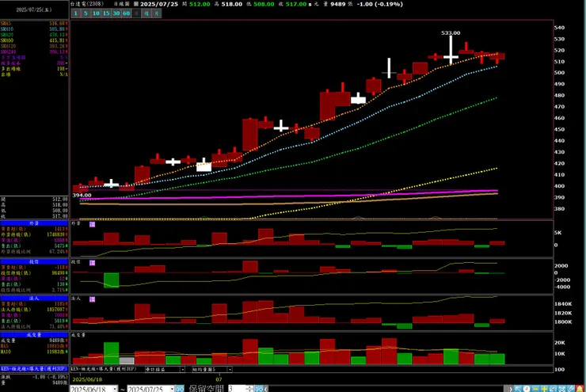This screenshot has height=392, width=586.
Task: Click GO button next to 保留空間
Action: [x=259, y=389]
